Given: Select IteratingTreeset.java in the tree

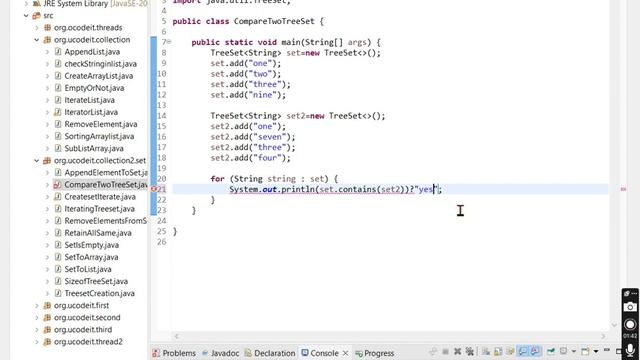Looking at the screenshot, I should (x=100, y=209).
